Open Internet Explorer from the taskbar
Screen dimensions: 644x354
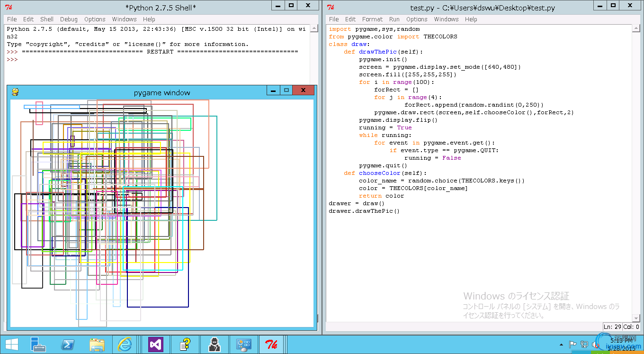point(125,344)
